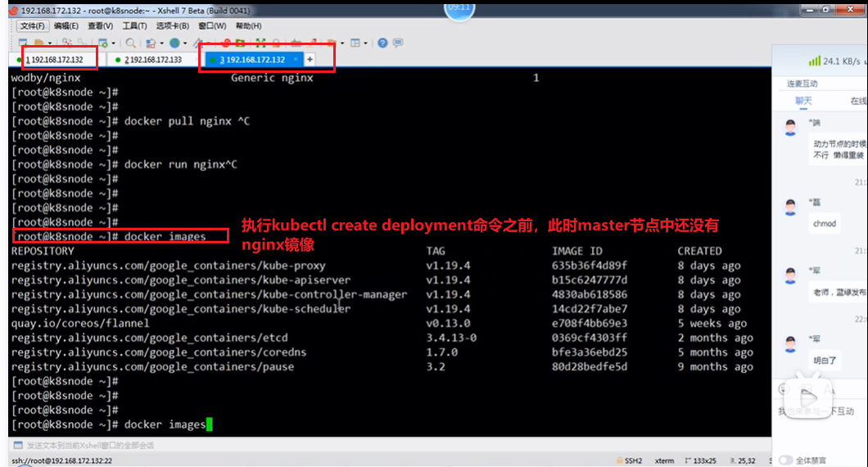The width and height of the screenshot is (868, 467).
Task: Click the docker pull nginx ^C line
Action: click(131, 120)
